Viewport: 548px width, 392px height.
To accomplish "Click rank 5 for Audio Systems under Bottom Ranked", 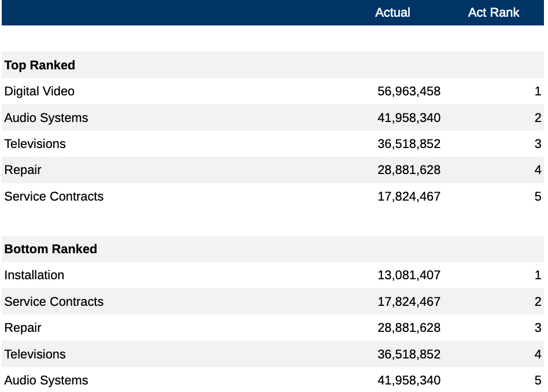I will [x=538, y=380].
